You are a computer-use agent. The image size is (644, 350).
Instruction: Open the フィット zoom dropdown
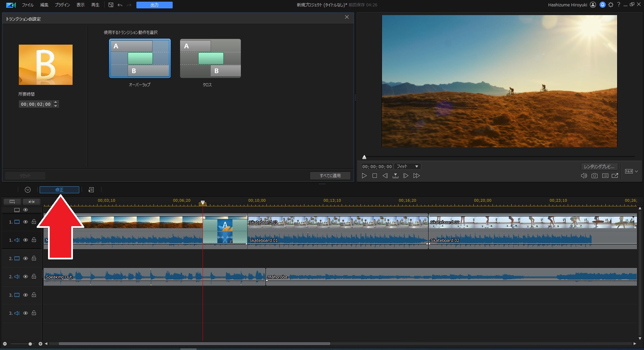coord(407,166)
